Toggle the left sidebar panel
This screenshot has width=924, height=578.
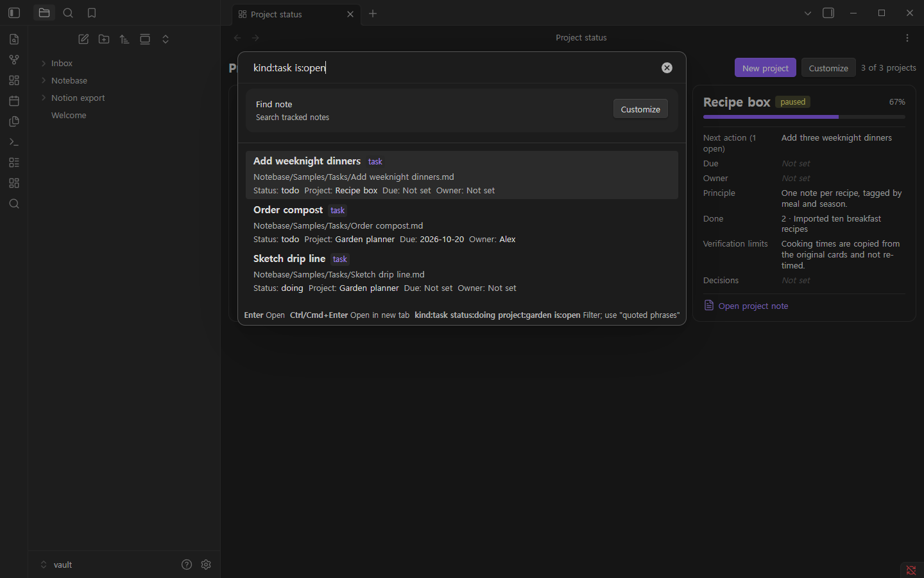click(14, 13)
